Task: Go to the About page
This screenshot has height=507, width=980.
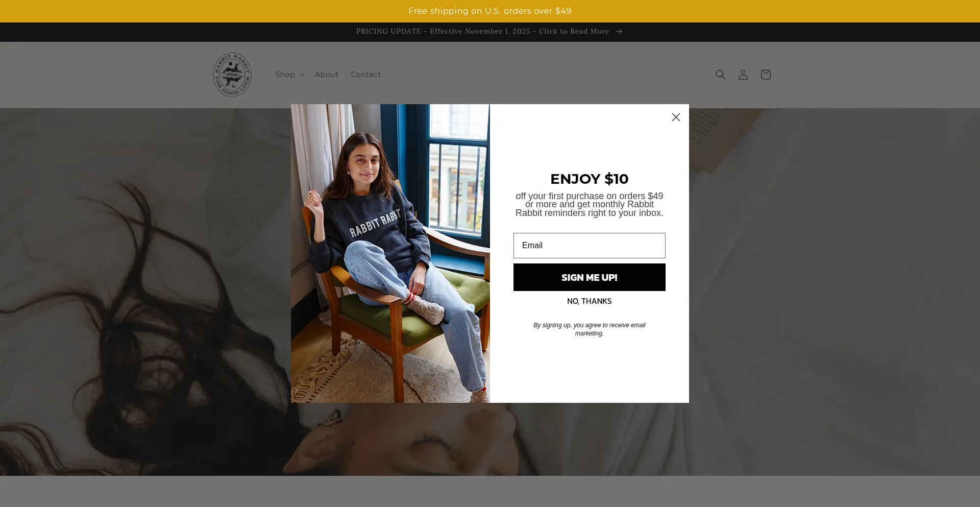Action: click(327, 75)
